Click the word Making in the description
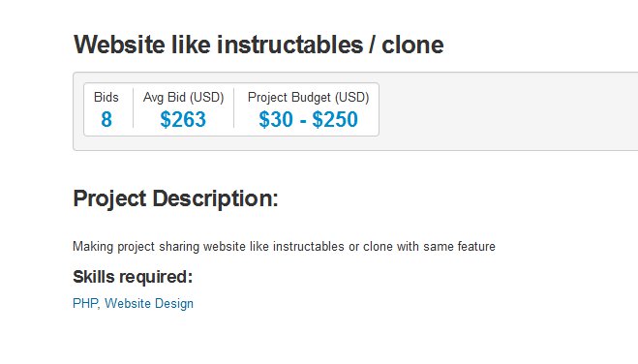The width and height of the screenshot is (638, 364). (x=93, y=247)
